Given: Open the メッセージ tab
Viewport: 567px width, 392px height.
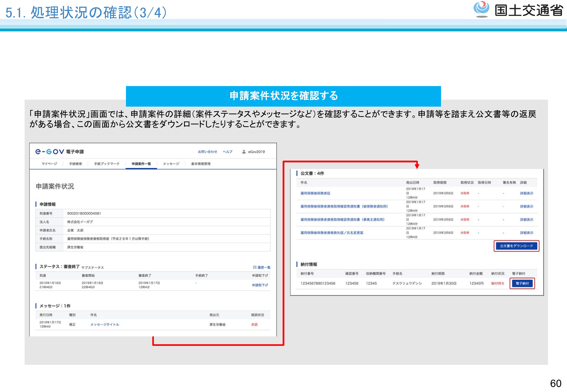Looking at the screenshot, I should [171, 164].
